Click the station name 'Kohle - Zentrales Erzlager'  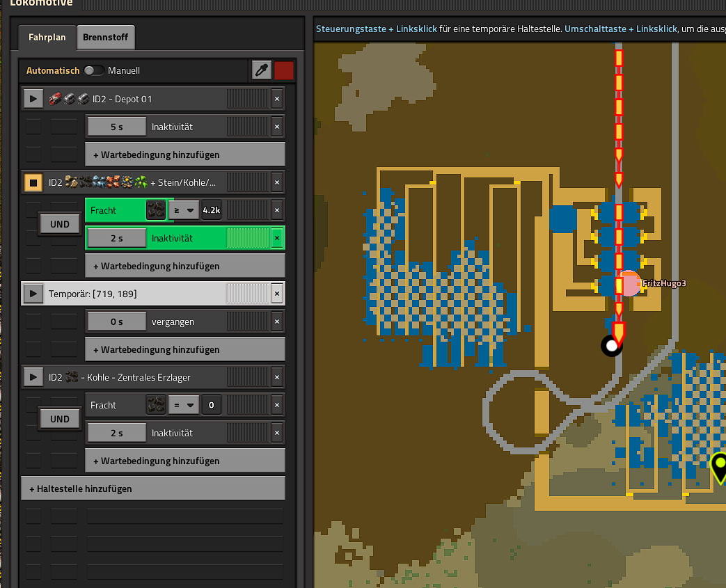pos(136,377)
